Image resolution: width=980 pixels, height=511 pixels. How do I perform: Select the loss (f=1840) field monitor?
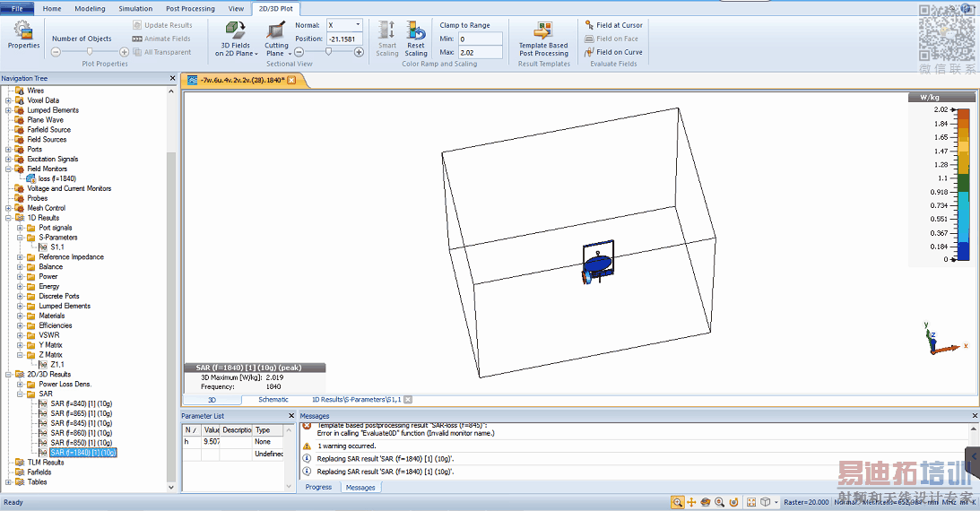(x=56, y=178)
